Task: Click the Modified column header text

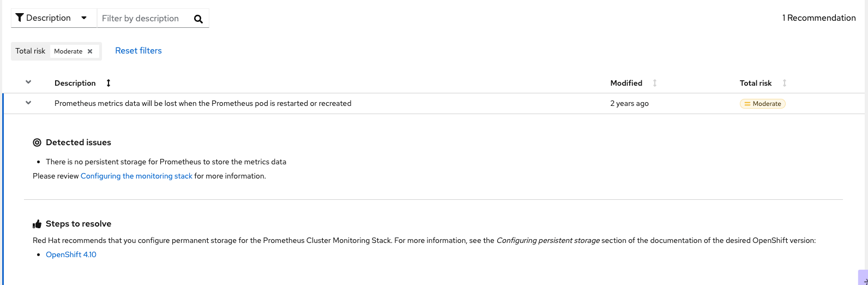Action: pos(626,83)
